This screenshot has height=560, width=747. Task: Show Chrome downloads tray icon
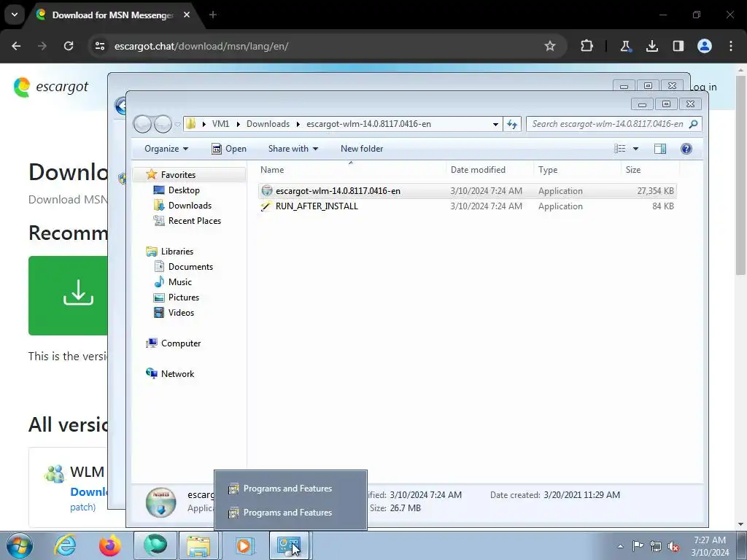pos(651,46)
